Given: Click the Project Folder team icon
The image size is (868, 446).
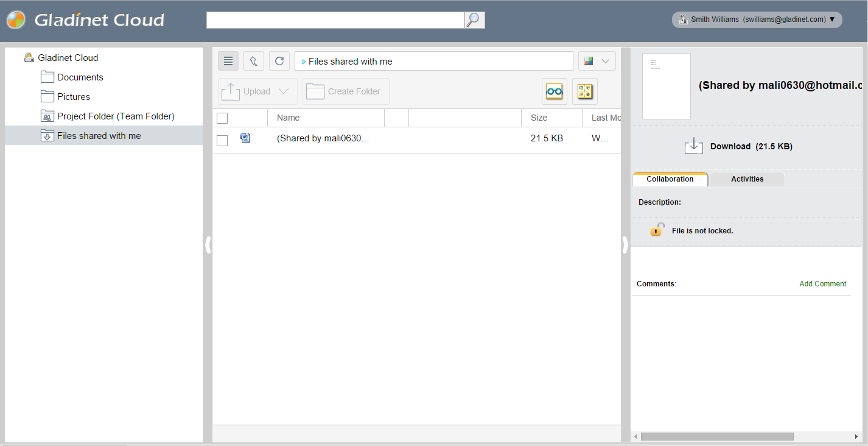Looking at the screenshot, I should (x=47, y=116).
